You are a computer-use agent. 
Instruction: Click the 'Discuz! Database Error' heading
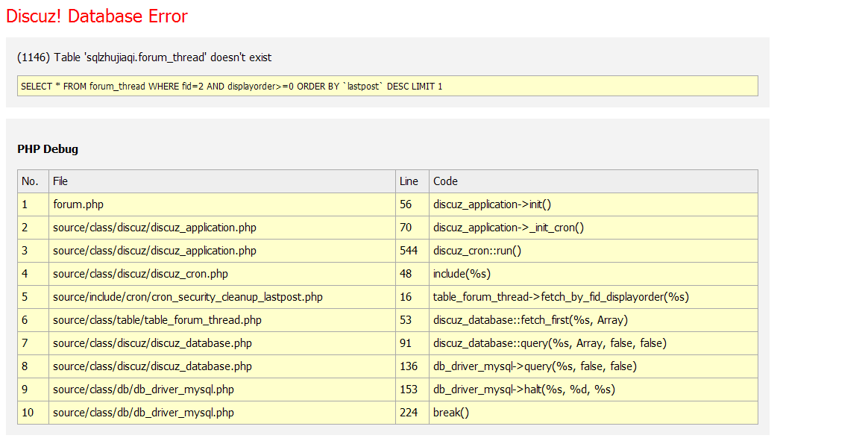97,16
